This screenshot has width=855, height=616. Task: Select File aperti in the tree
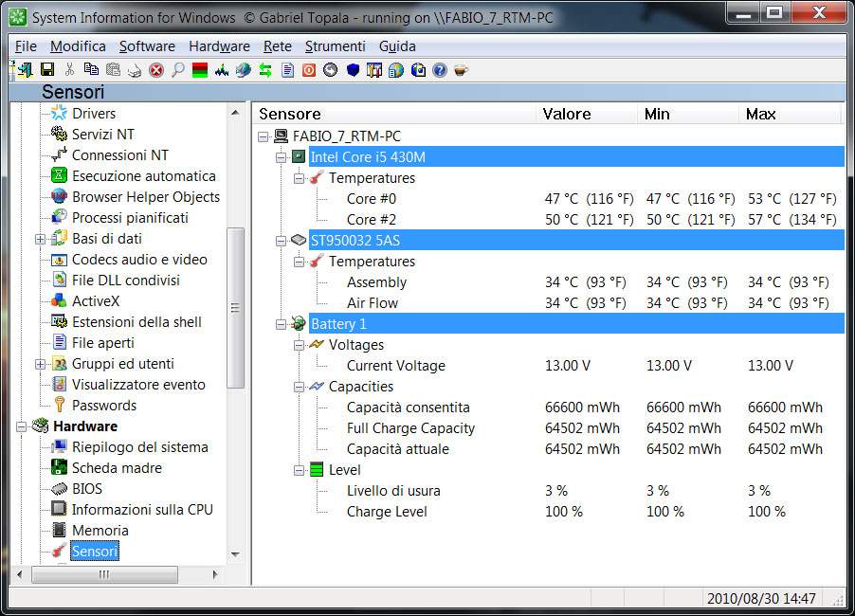click(103, 343)
